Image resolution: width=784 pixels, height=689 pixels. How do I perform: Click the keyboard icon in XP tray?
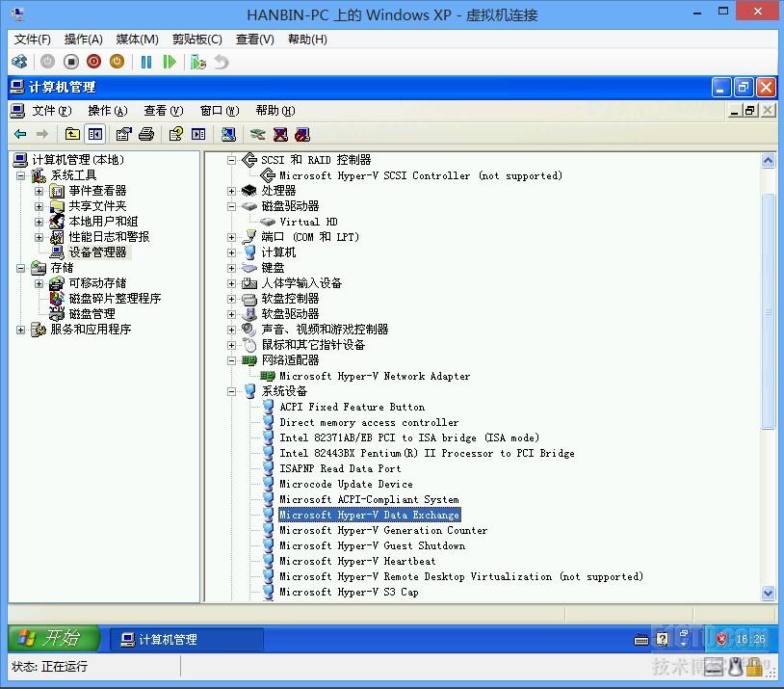(641, 640)
